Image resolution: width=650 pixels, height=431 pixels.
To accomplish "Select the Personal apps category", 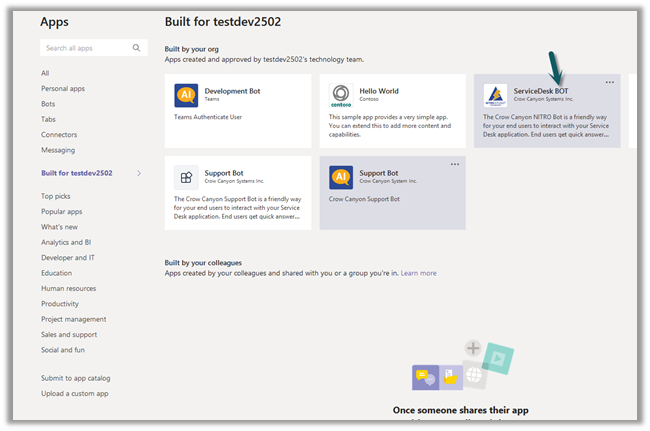I will tap(63, 88).
